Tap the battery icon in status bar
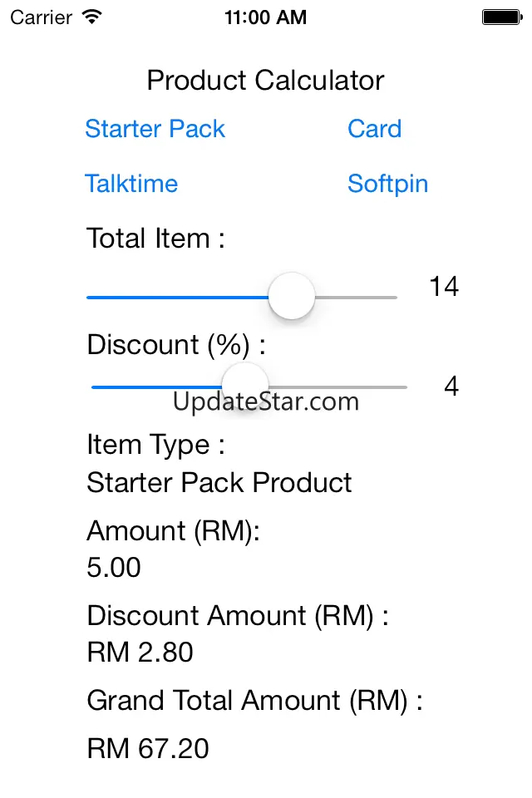This screenshot has width=532, height=798. coord(501,17)
